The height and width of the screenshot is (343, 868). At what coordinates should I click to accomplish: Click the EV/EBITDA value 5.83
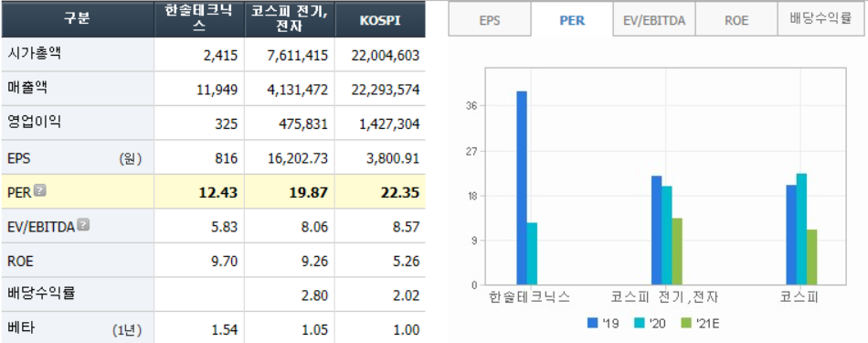[224, 227]
